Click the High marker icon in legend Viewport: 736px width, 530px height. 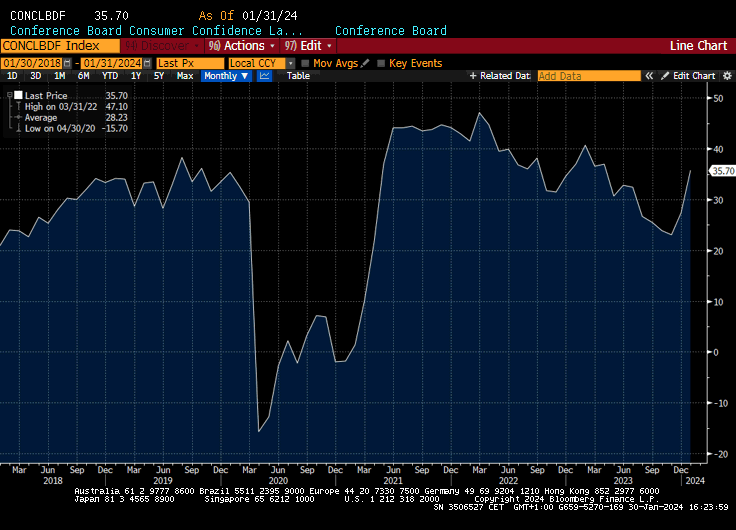18,107
